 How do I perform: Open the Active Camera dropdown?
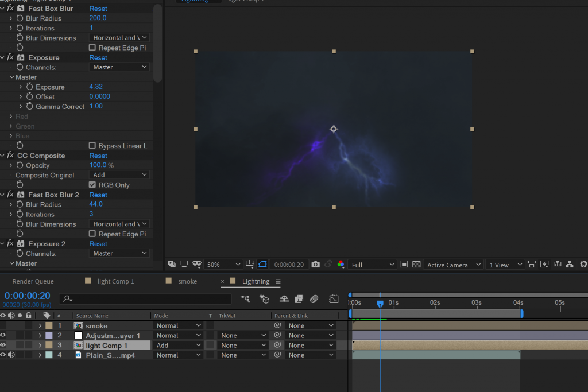[453, 265]
